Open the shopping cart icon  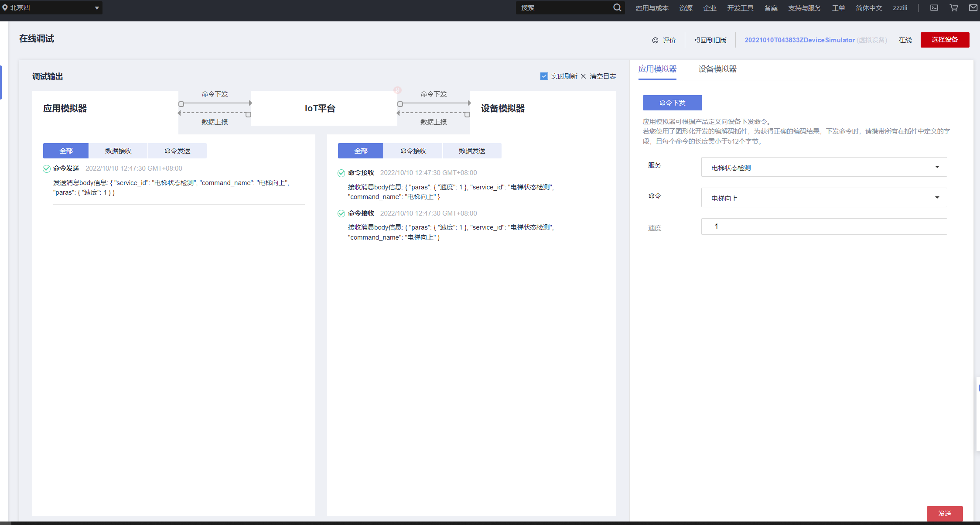coord(954,8)
